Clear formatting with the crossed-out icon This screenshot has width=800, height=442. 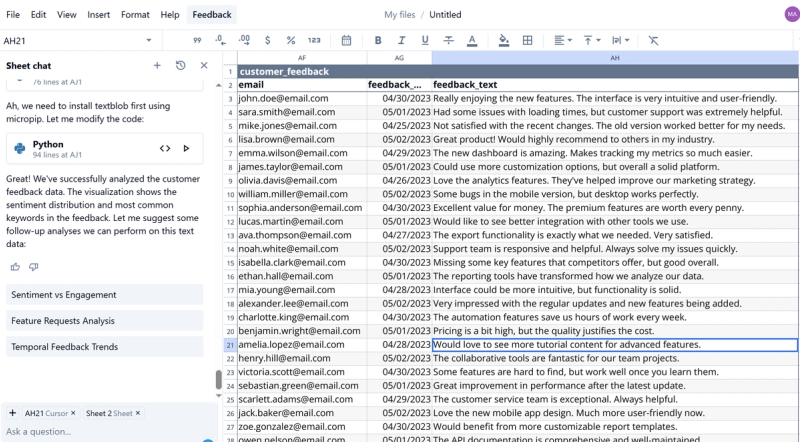[x=653, y=40]
